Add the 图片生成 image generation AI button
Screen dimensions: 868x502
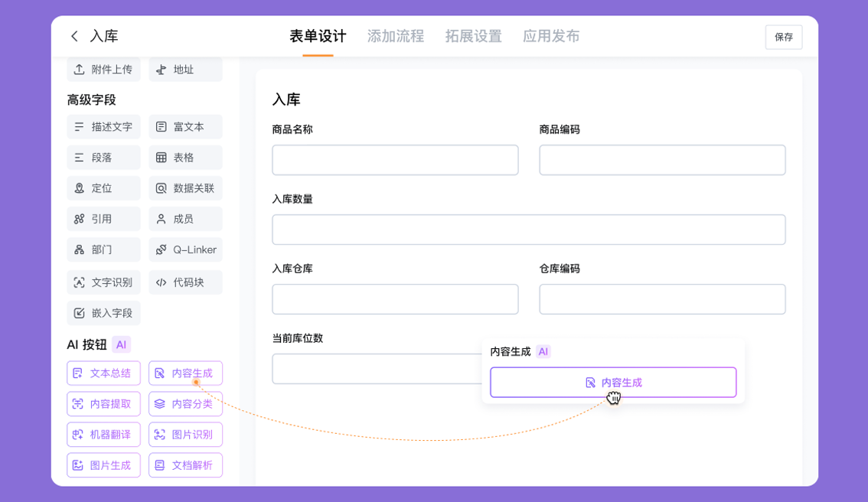(x=103, y=465)
